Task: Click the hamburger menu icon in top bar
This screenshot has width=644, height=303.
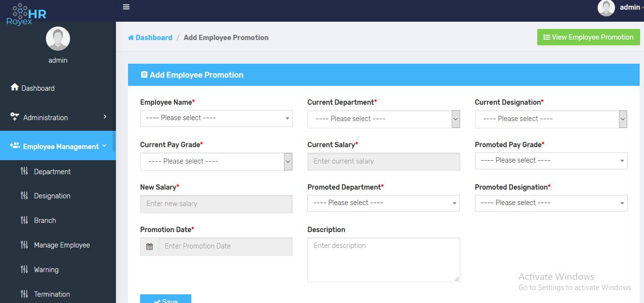Action: pos(126,7)
